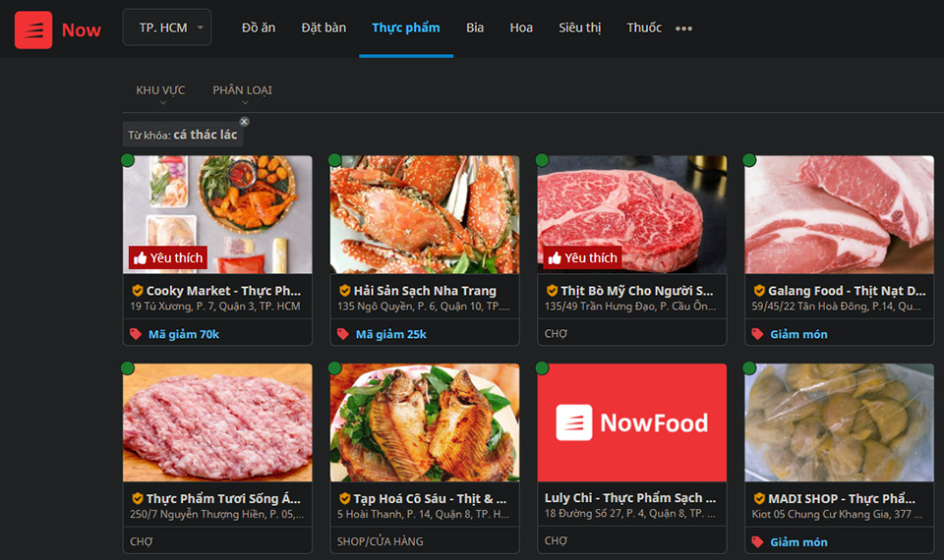Switch to the Đồ ăn tab
This screenshot has height=560, width=944.
259,28
